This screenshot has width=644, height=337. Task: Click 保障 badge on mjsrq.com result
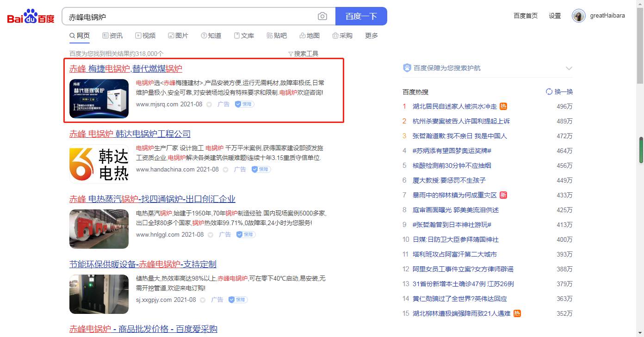(244, 104)
